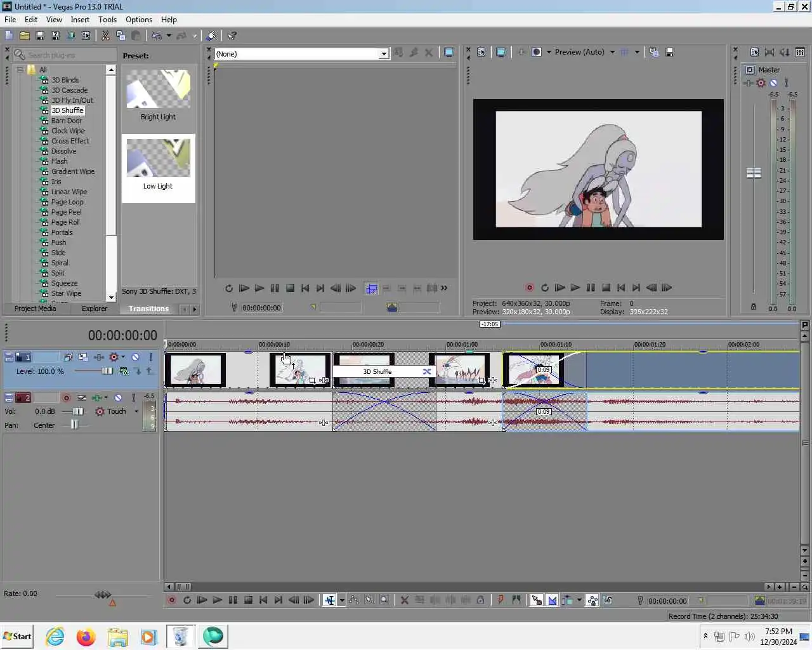Viewport: 812px width, 650px height.
Task: Click Stop button in timeline transport bar
Action: tap(248, 600)
